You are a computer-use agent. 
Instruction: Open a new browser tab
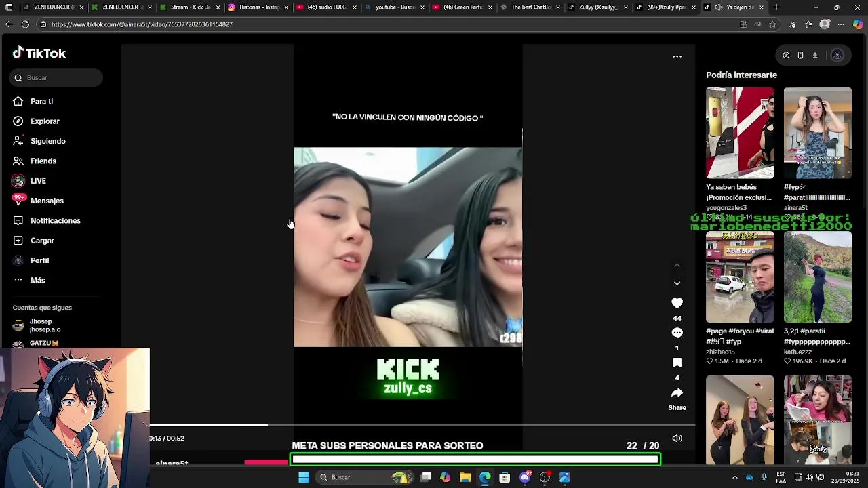tap(776, 7)
